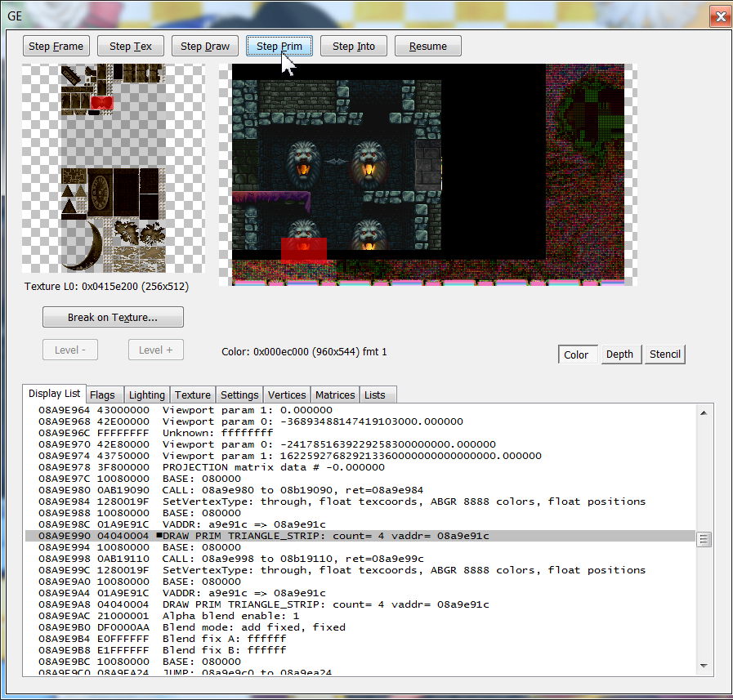Screen dimensions: 733x700
Task: Select the Alpha blend enable line
Action: [x=230, y=616]
